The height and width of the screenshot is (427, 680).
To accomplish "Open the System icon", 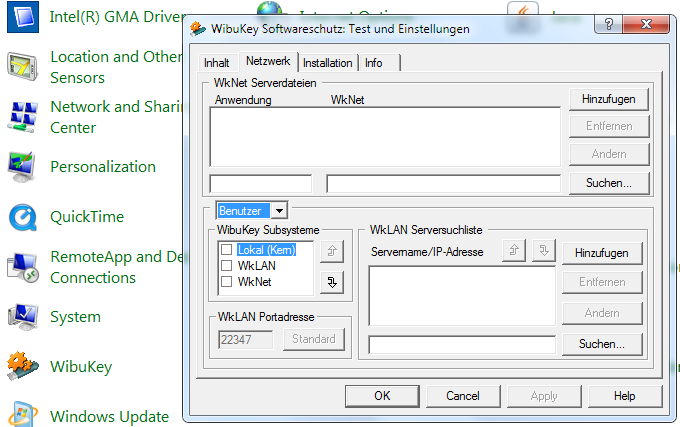I will click(x=23, y=316).
